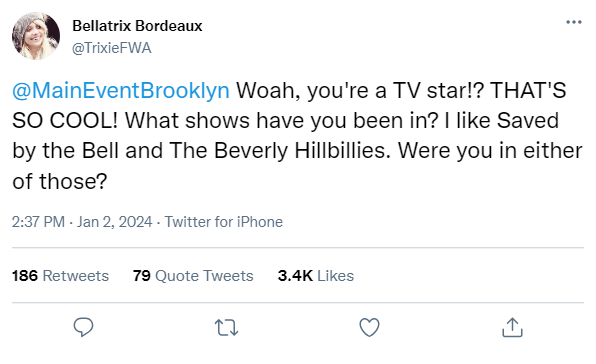The height and width of the screenshot is (364, 596).
Task: Open the @MainEventBrooklyn mention
Action: [121, 90]
